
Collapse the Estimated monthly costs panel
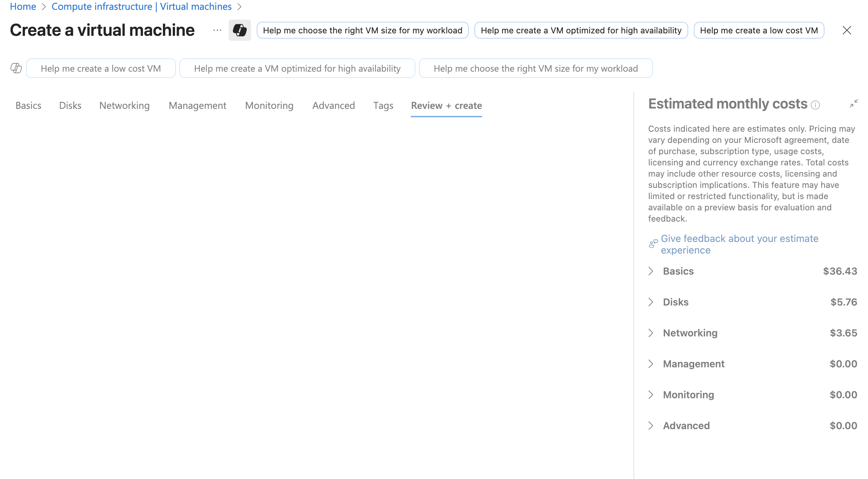[x=854, y=103]
